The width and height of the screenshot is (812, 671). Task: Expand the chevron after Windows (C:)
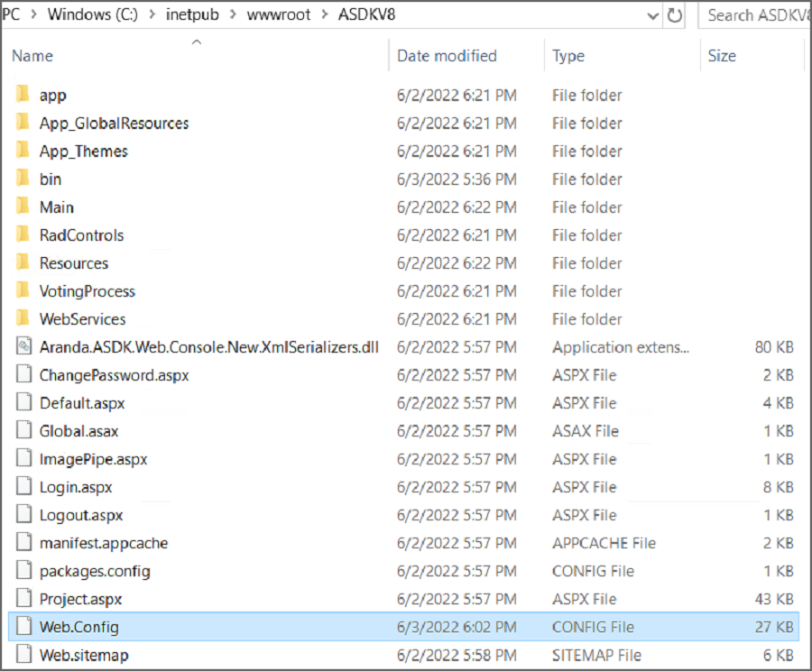point(152,14)
